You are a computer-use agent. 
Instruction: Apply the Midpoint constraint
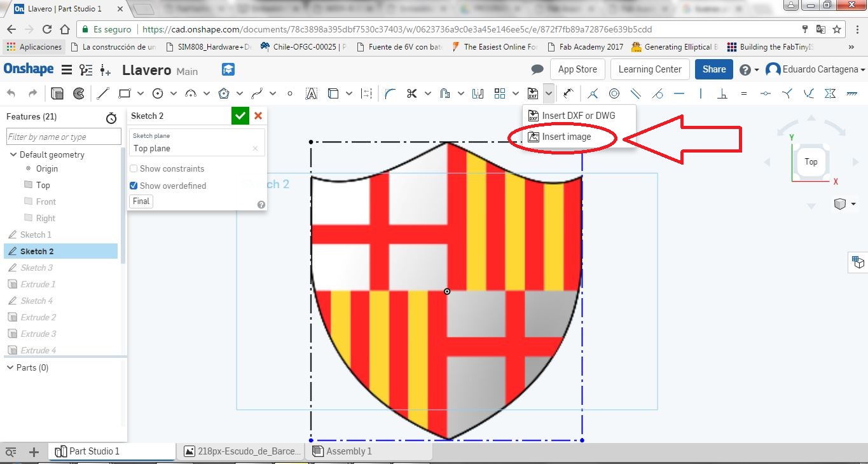coord(766,93)
